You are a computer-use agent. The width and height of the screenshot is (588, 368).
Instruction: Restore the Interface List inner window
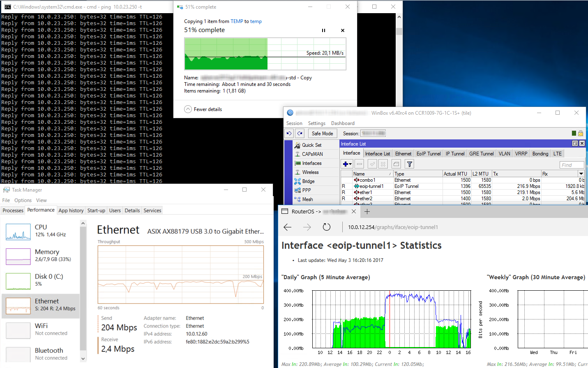click(x=575, y=143)
